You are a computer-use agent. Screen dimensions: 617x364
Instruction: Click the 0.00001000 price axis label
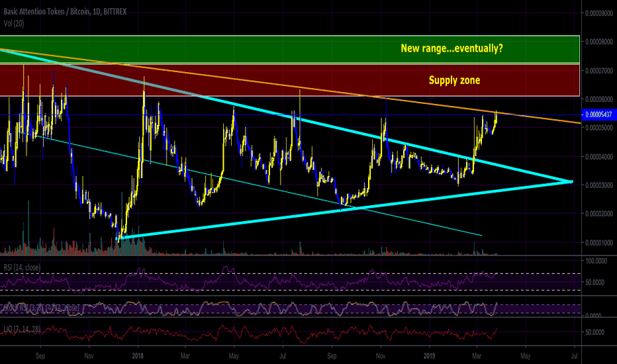599,243
